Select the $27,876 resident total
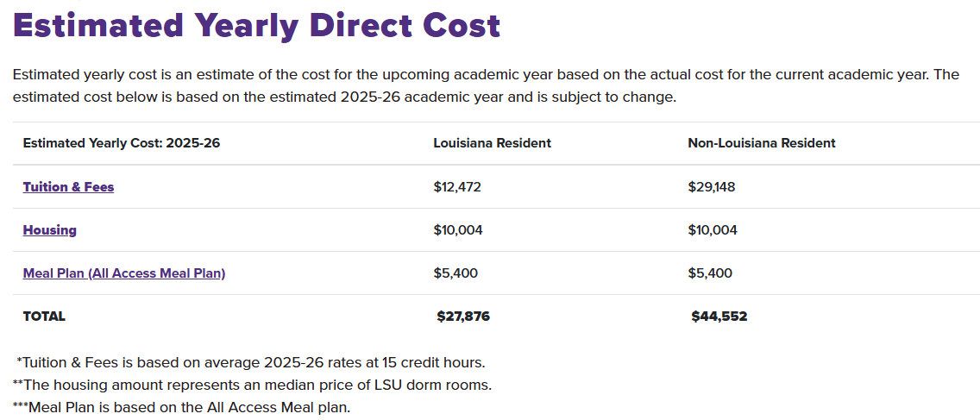Image resolution: width=980 pixels, height=420 pixels. click(463, 317)
